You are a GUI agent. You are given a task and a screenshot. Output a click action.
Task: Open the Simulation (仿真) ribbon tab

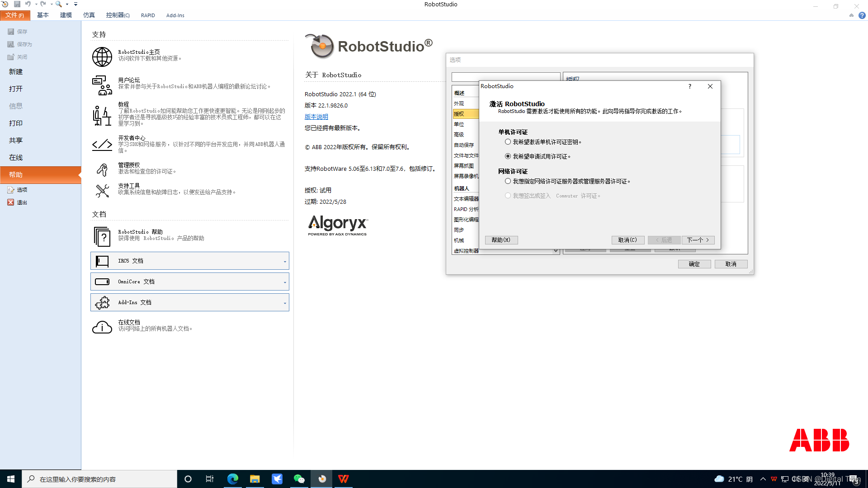click(x=89, y=15)
